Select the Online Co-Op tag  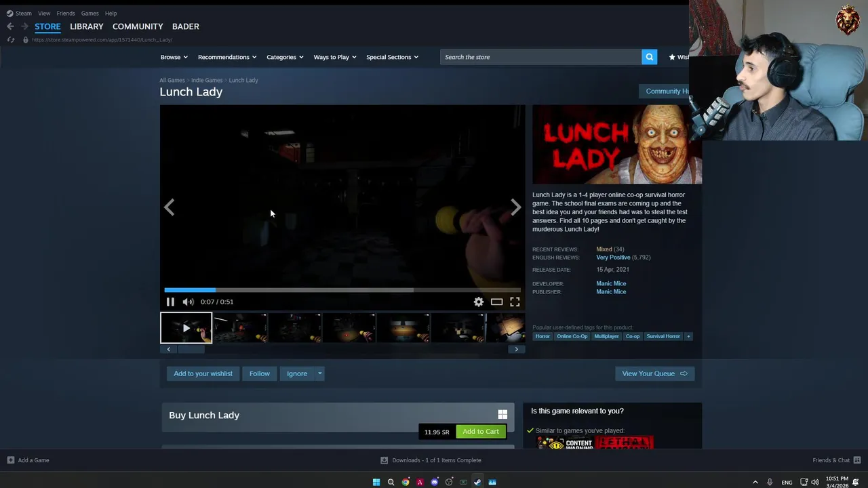pyautogui.click(x=572, y=336)
